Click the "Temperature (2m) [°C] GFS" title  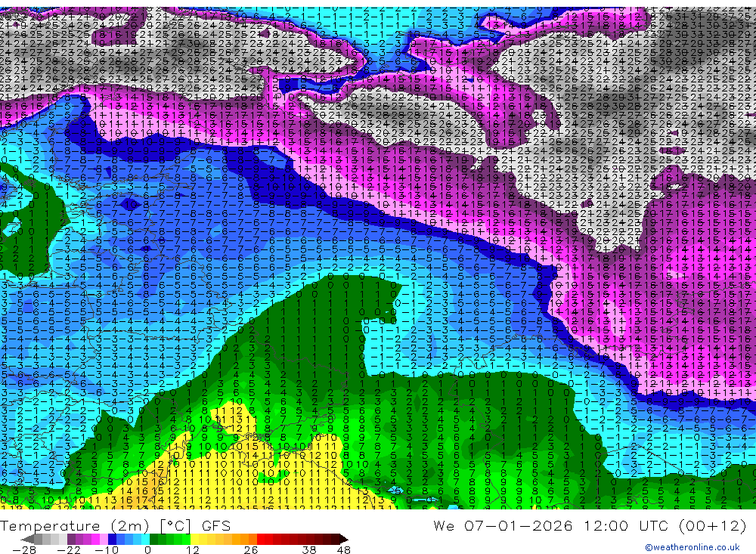pos(116,525)
